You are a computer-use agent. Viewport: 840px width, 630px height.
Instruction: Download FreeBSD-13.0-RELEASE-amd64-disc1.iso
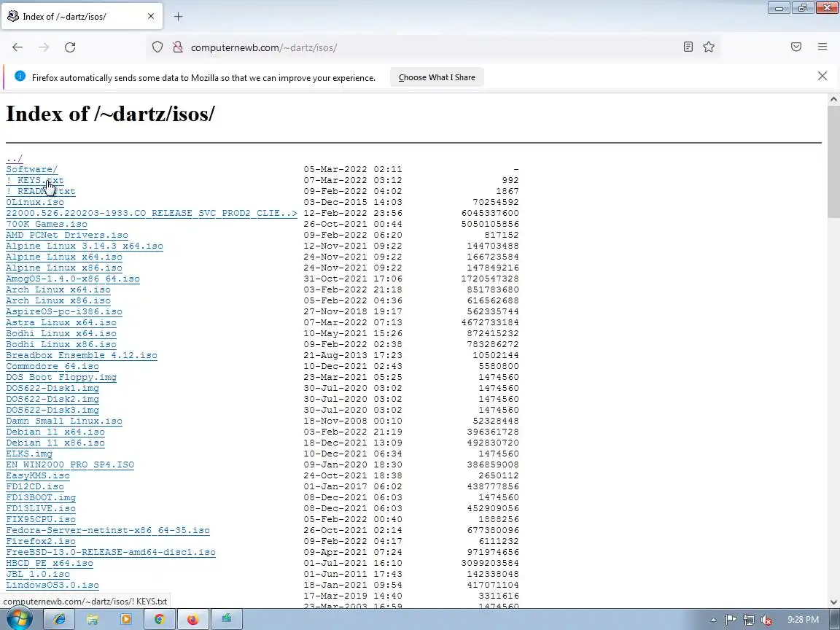click(x=111, y=552)
